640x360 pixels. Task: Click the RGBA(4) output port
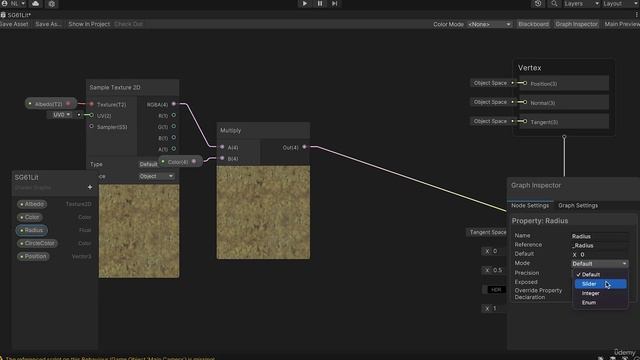pos(174,104)
